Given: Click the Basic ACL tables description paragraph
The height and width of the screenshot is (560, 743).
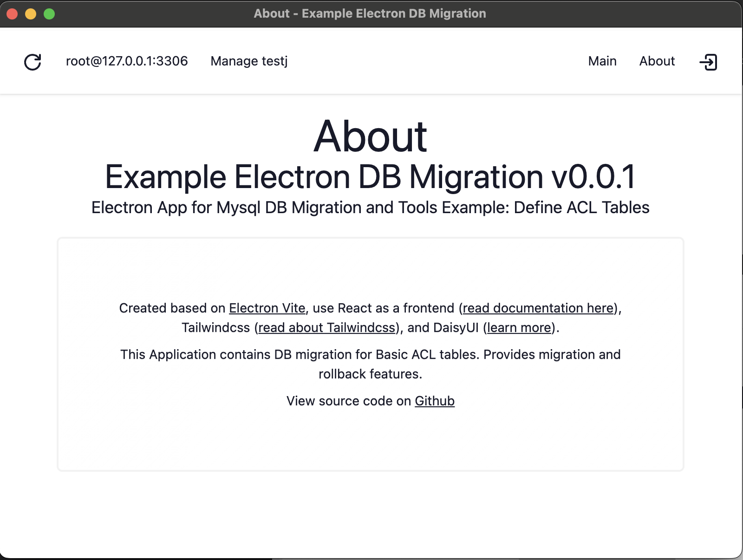Looking at the screenshot, I should click(371, 364).
